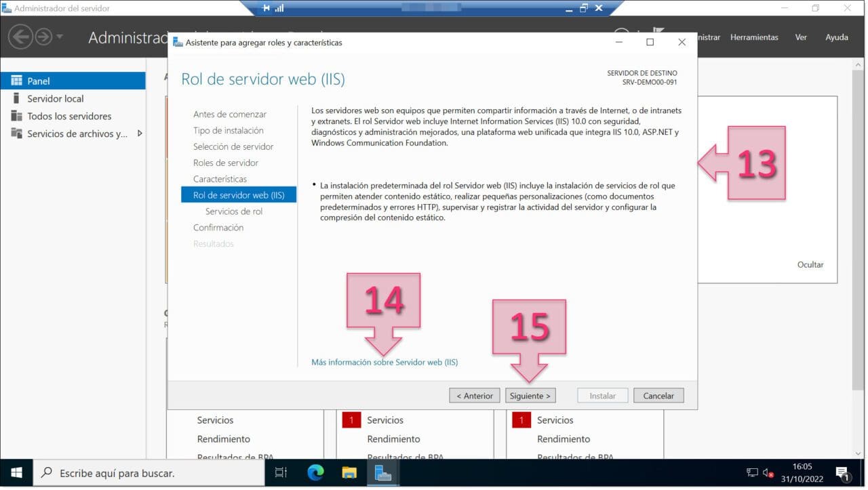Click the red 1 badge in the right tile
This screenshot has width=868, height=490.
coord(521,420)
